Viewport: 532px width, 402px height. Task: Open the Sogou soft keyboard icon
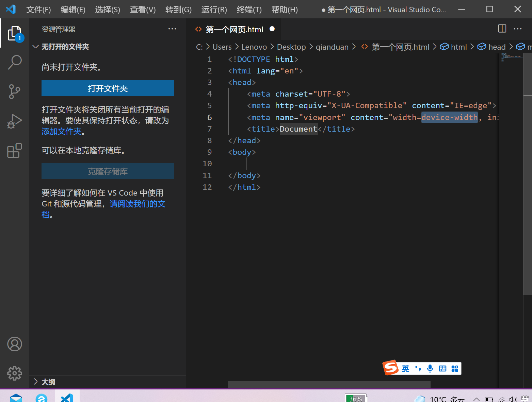click(442, 369)
